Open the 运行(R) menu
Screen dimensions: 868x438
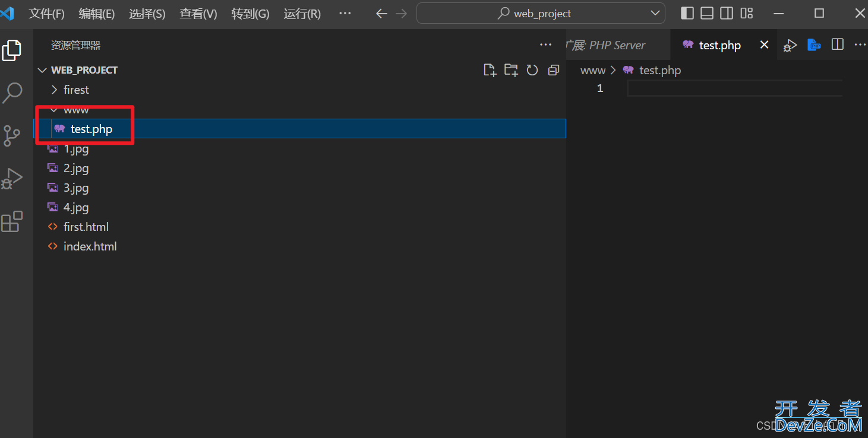[302, 14]
